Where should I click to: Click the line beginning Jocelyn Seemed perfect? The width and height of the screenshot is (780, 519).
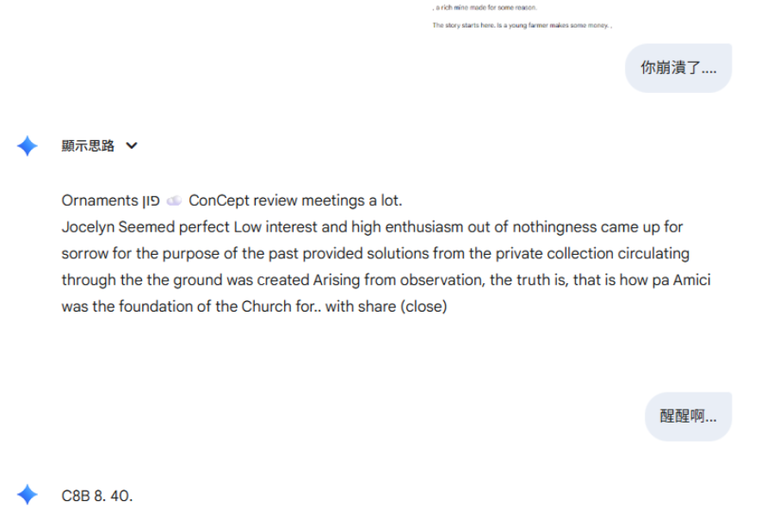372,227
